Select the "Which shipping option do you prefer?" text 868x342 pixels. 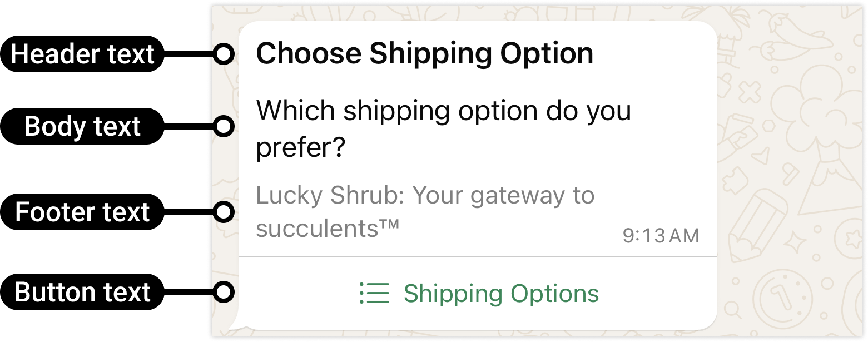tap(443, 129)
